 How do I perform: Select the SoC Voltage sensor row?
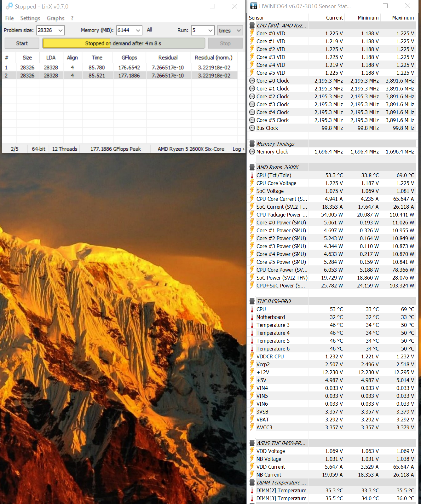(x=332, y=191)
